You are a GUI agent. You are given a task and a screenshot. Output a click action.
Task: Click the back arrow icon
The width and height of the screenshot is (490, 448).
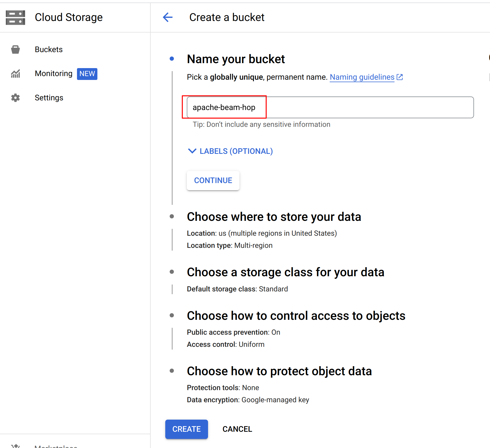click(168, 17)
